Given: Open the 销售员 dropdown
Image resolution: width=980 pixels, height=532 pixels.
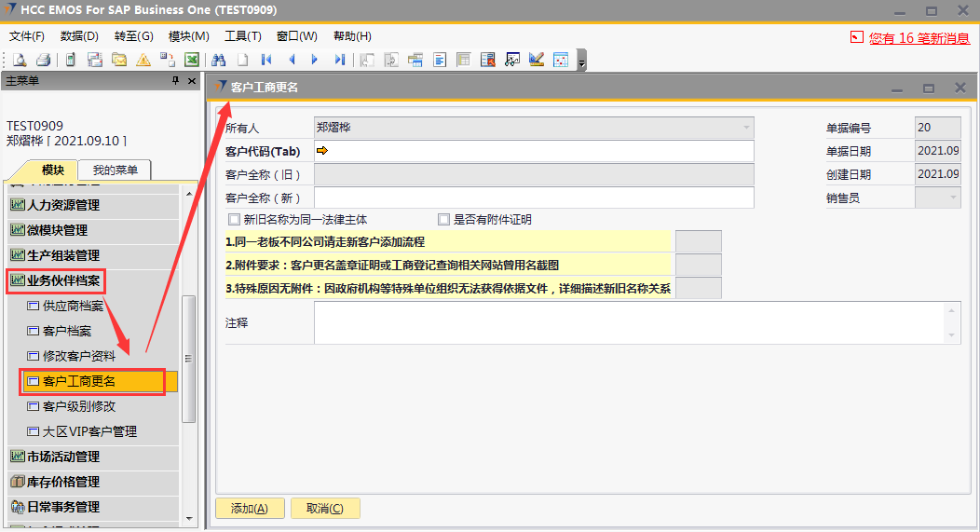Looking at the screenshot, I should 953,198.
